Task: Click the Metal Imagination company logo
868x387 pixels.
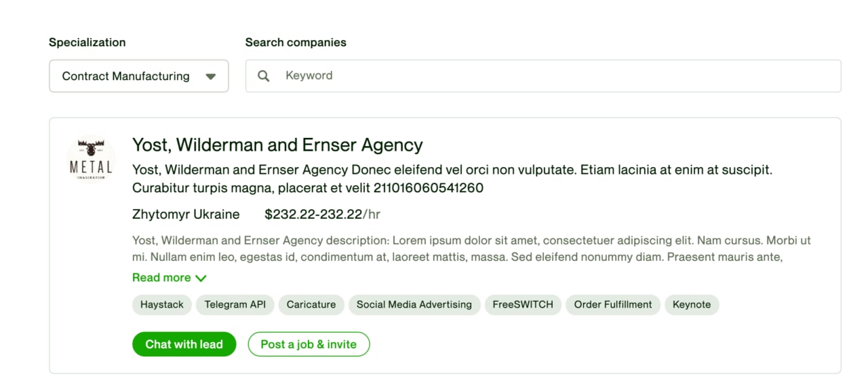Action: coord(91,160)
